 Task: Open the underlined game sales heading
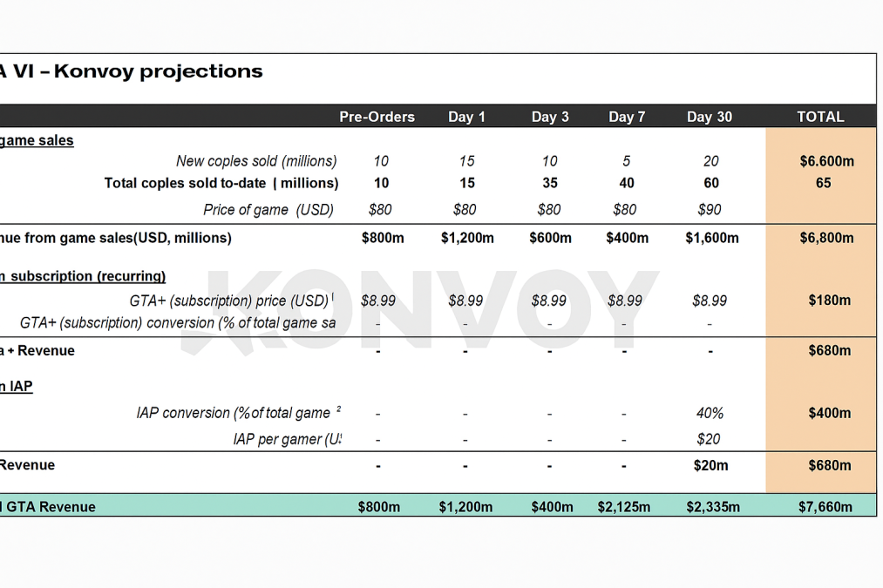click(37, 140)
